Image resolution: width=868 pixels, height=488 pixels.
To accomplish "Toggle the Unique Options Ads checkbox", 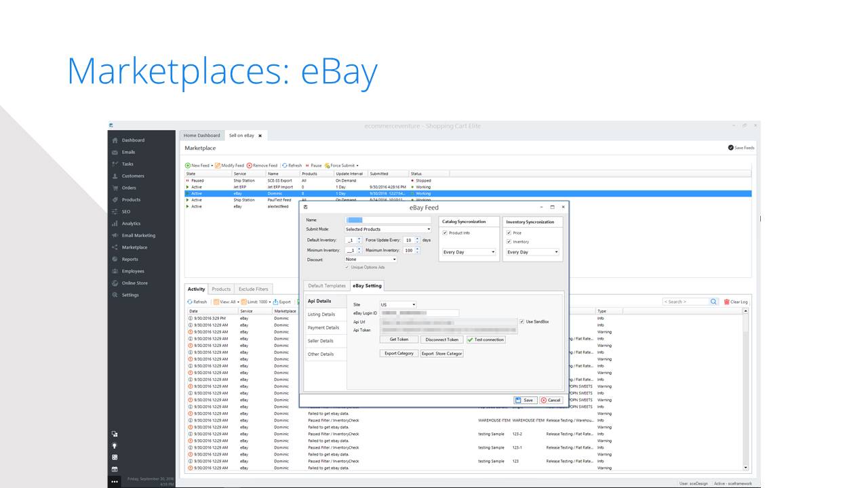I will click(347, 267).
